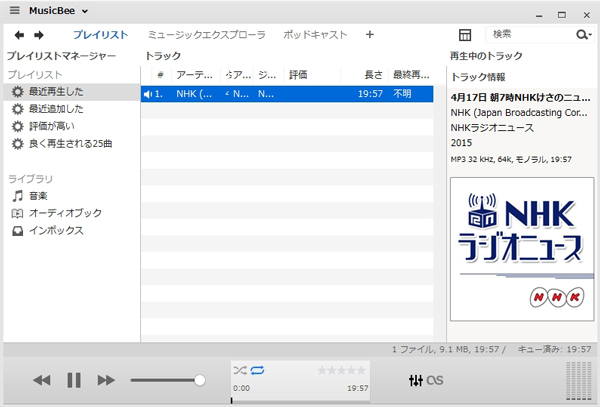Screen dimensions: 600x407
Task: Click the track title 4月17日 朝7時NHK
Action: 520,98
